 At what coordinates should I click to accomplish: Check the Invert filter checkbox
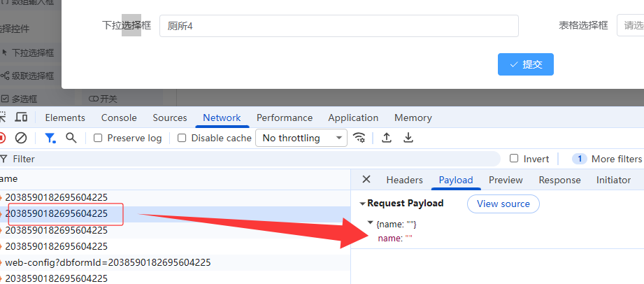click(x=515, y=159)
